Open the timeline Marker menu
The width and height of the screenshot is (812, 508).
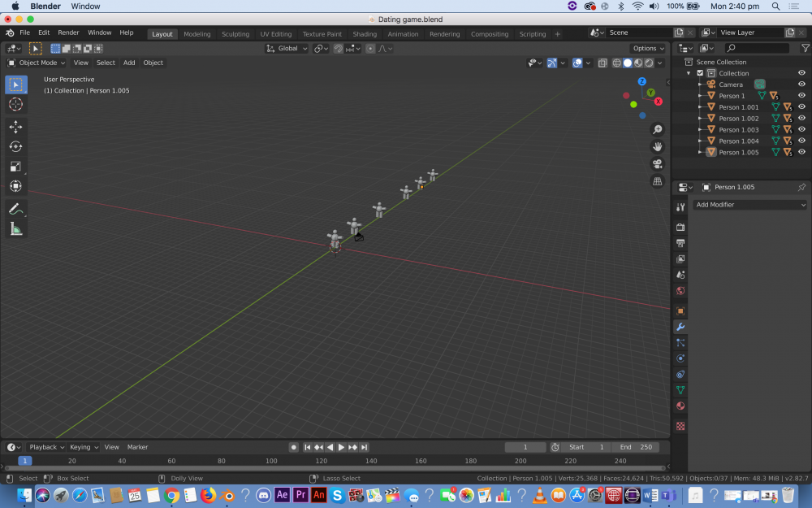[x=137, y=447]
